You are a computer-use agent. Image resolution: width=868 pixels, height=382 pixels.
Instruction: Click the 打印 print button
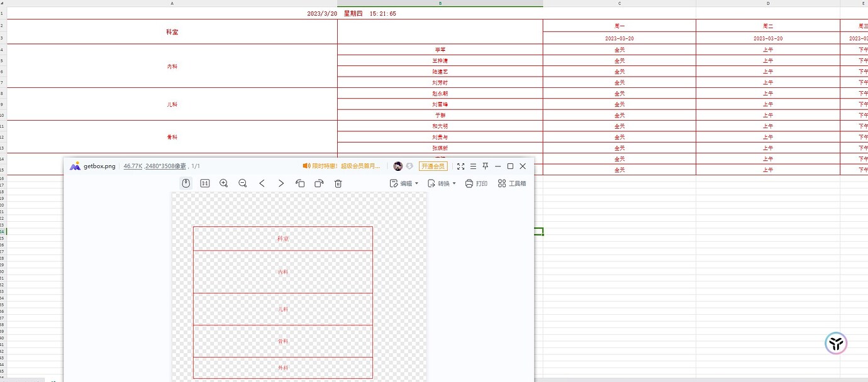coord(476,183)
